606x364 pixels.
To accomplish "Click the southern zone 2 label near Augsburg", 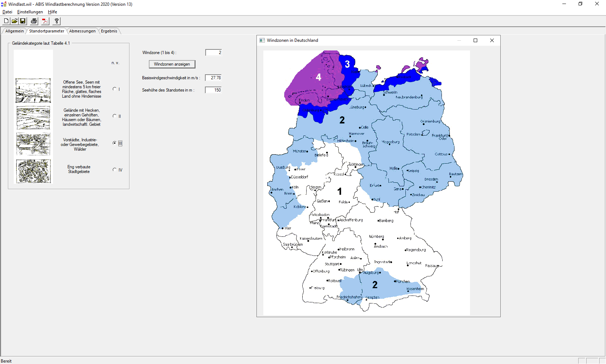I will click(375, 285).
